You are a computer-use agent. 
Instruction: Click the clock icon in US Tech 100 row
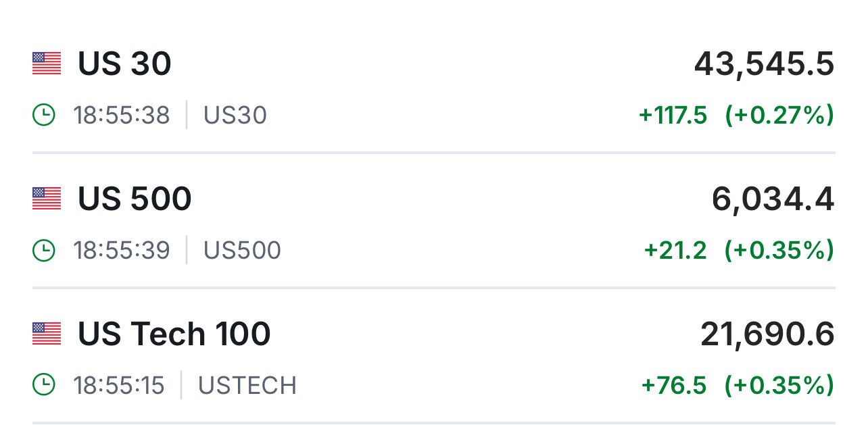44,386
